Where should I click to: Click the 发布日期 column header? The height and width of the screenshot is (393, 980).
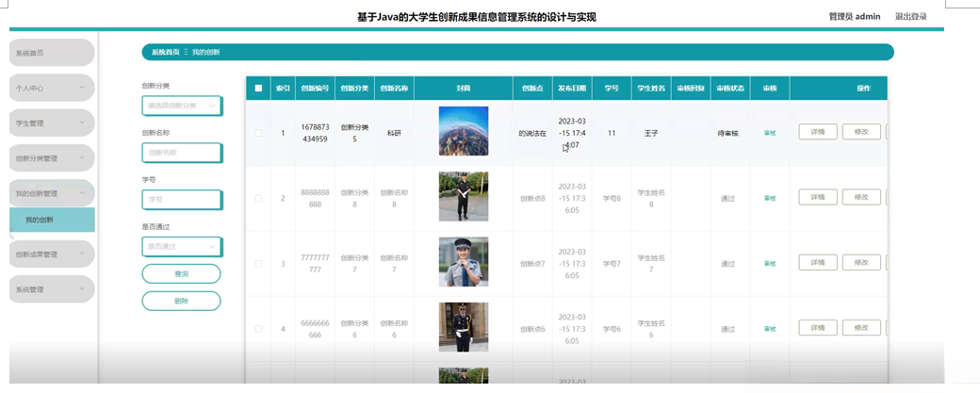[x=573, y=89]
